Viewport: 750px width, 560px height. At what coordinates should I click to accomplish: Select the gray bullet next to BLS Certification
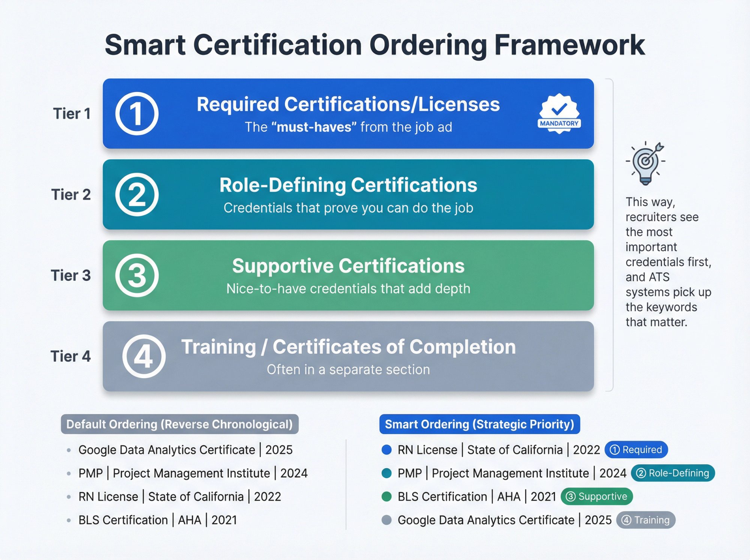click(x=386, y=496)
